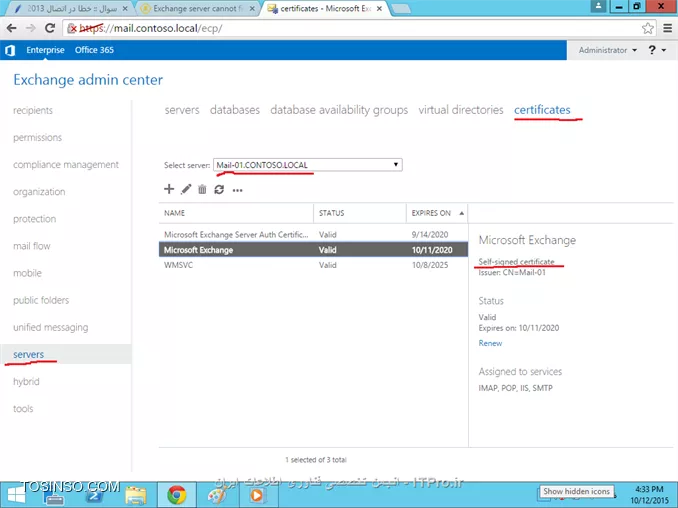Image resolution: width=678 pixels, height=508 pixels.
Task: Switch to the servers tab at the top
Action: coord(182,110)
